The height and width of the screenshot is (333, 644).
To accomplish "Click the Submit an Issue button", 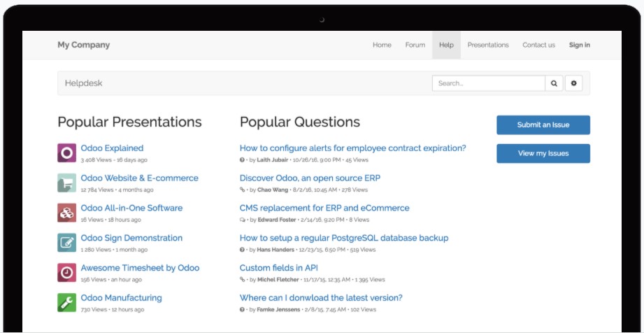I will coord(543,125).
